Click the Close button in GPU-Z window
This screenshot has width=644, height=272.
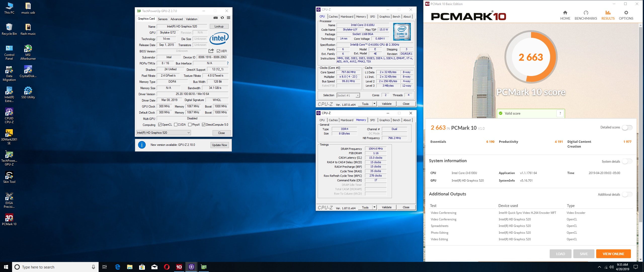pos(221,133)
